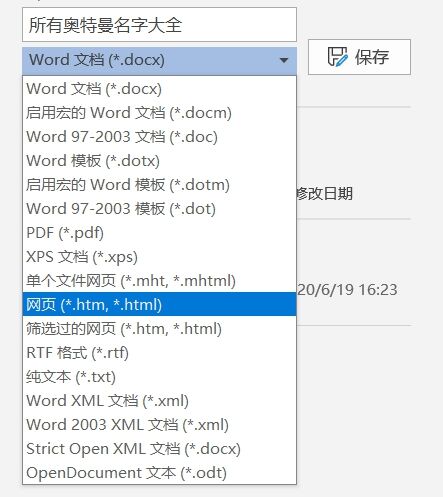Choose OpenDocument 文本 (*.odt)
This screenshot has width=443, height=497.
[159, 473]
